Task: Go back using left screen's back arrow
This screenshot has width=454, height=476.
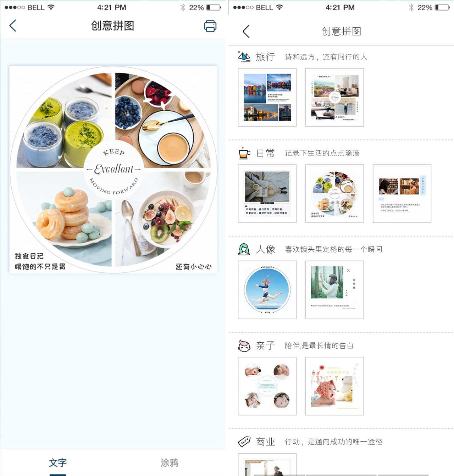Action: [x=13, y=26]
